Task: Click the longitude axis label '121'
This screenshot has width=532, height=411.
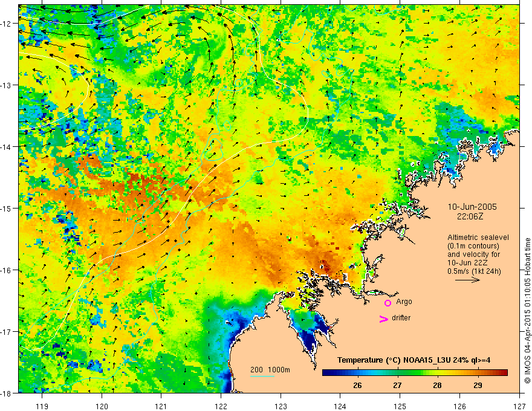Action: (x=161, y=407)
